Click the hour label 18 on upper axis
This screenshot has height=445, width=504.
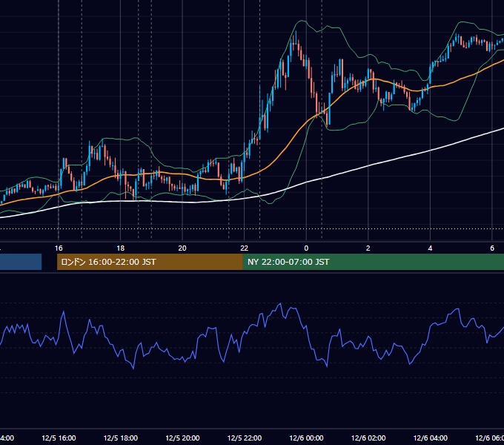pyautogui.click(x=120, y=248)
